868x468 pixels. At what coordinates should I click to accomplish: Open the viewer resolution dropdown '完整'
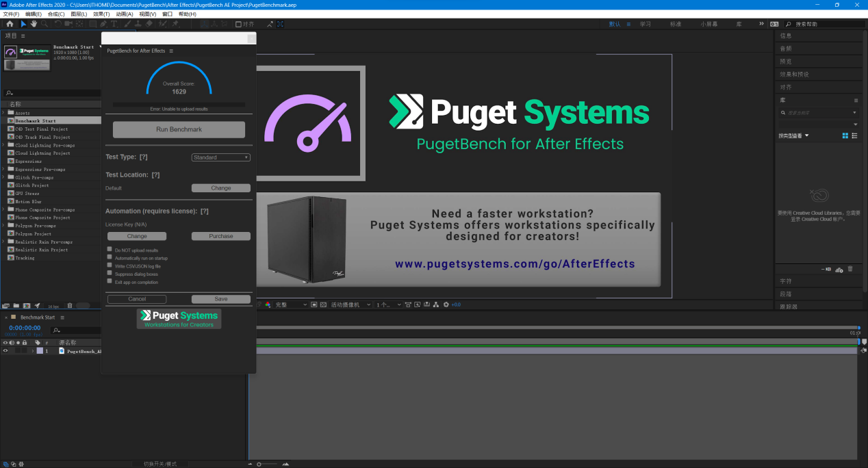coord(287,304)
